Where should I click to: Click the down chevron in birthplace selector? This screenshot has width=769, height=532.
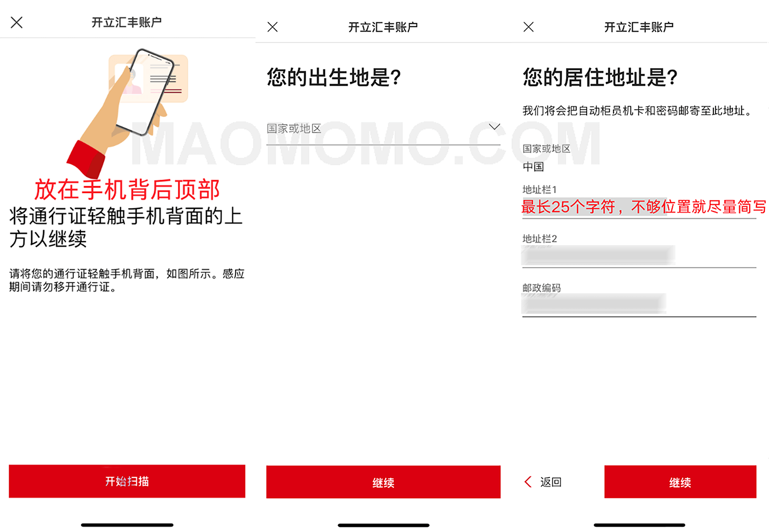(494, 127)
